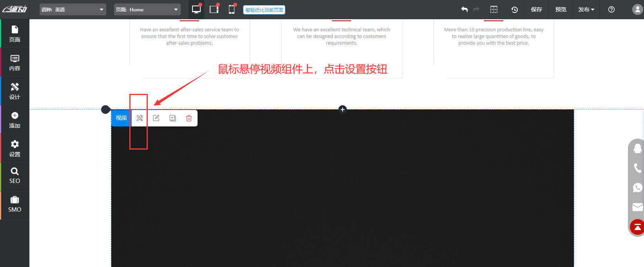
Task: Click the floating phone icon
Action: pos(638,168)
